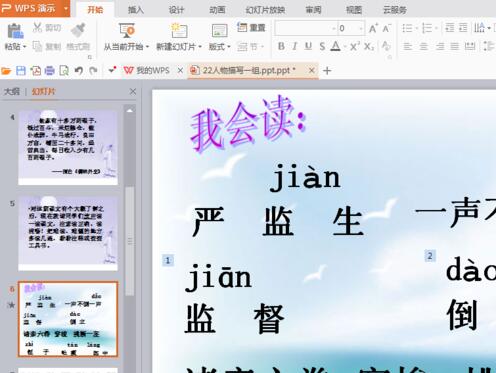The image size is (496, 373).
Task: Open the font name combo box
Action: [x=306, y=28]
